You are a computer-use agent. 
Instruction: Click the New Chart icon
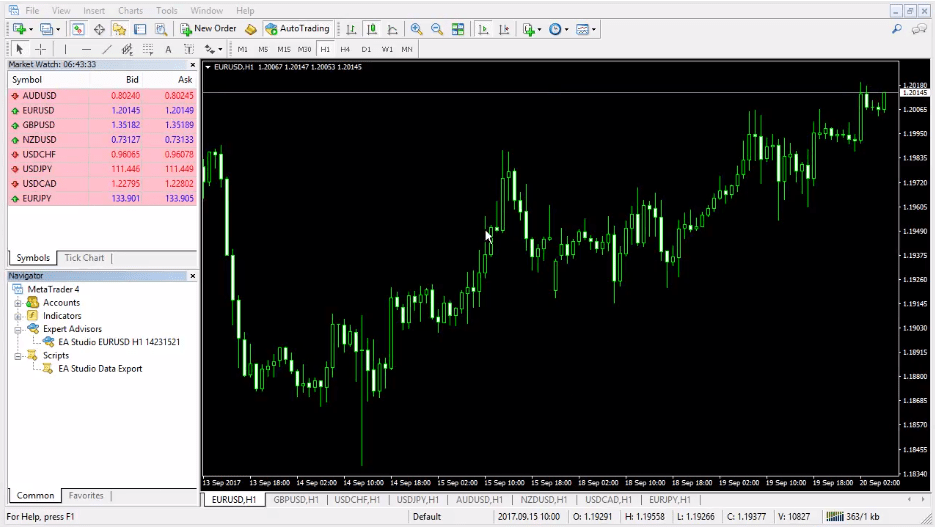19,29
